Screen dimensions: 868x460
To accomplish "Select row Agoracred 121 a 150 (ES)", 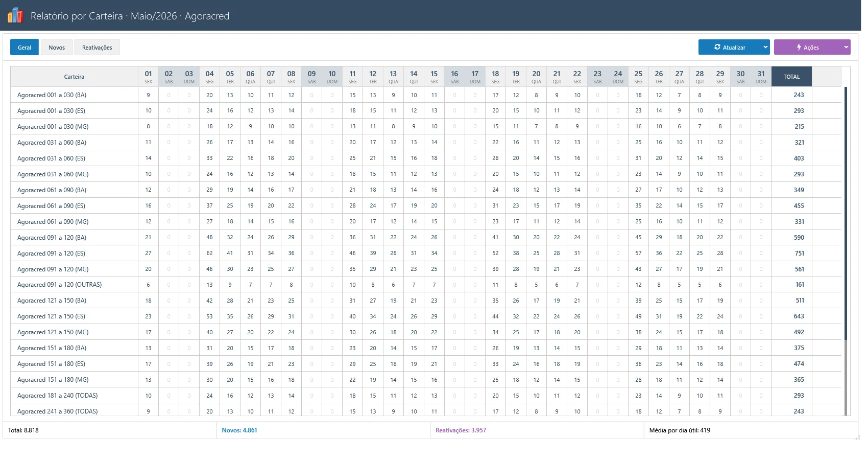I will [x=426, y=316].
